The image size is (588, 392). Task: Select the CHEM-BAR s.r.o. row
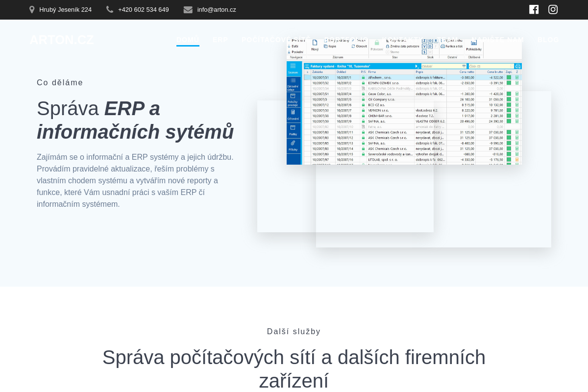click(413, 116)
